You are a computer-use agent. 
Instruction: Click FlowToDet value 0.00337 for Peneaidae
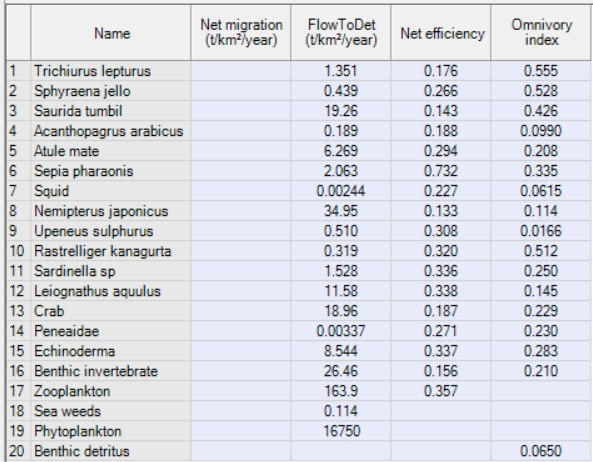point(341,332)
